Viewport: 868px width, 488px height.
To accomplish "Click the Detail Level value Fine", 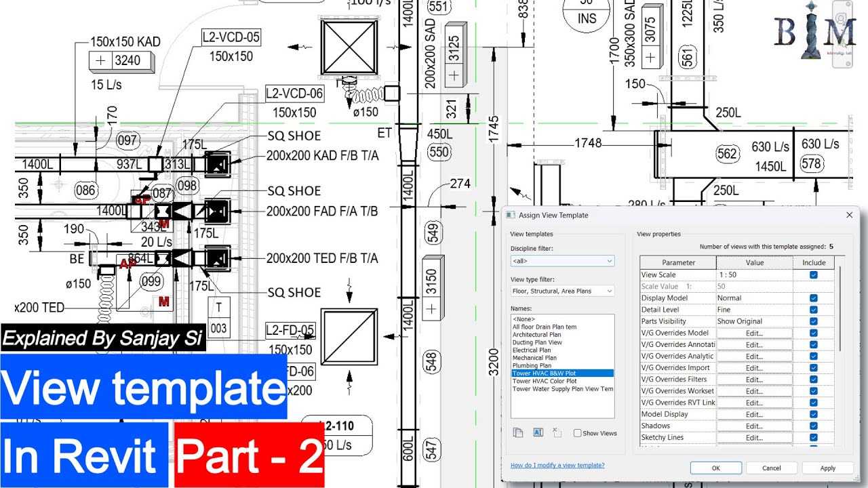I will pos(755,310).
